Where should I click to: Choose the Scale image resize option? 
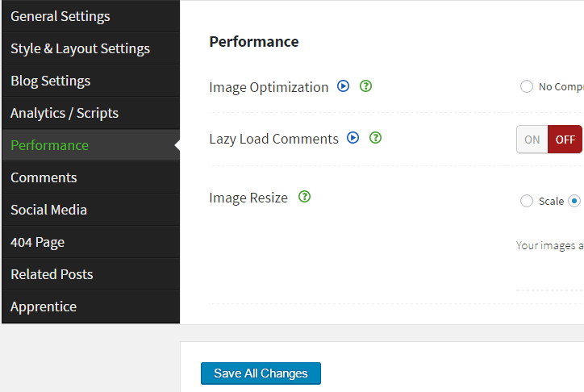[527, 201]
